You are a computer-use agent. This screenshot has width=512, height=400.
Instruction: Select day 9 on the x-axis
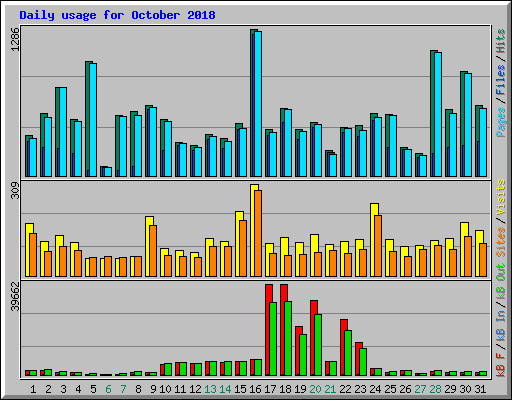pyautogui.click(x=153, y=389)
